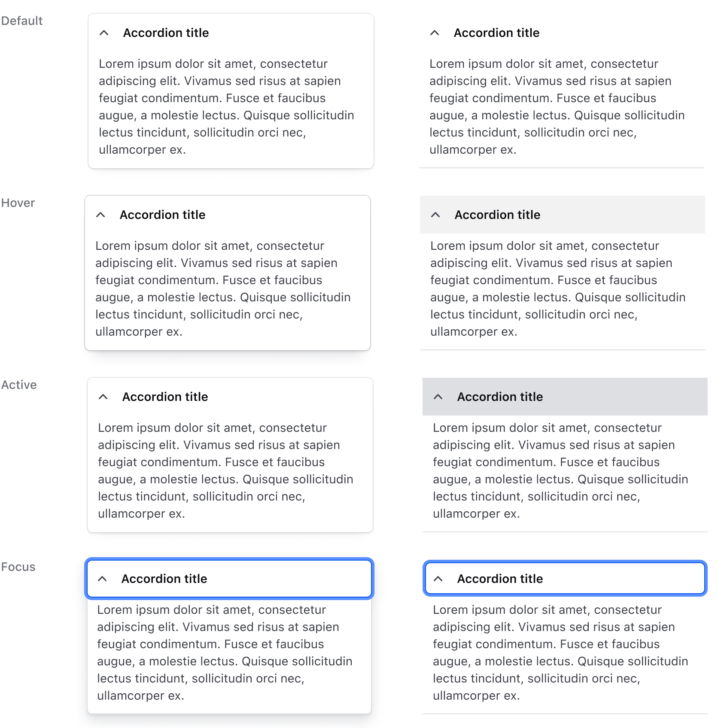Click Accordion title in Active bordered card
The height and width of the screenshot is (728, 718).
[165, 397]
